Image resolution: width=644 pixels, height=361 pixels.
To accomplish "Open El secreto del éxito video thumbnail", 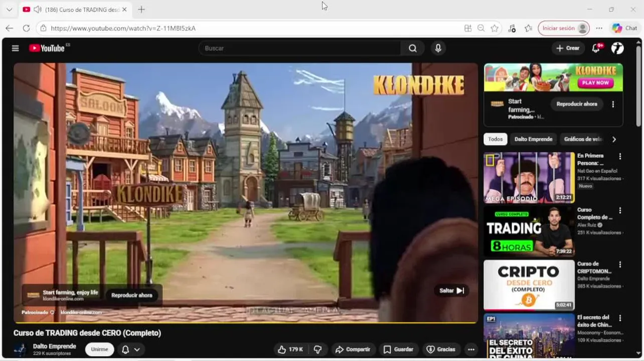I will (x=529, y=335).
